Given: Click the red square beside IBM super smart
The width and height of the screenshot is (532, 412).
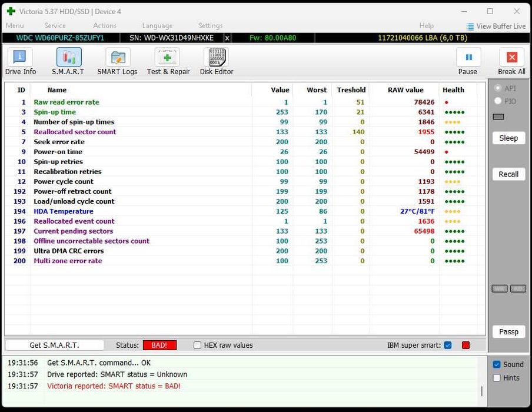Looking at the screenshot, I should click(x=466, y=345).
